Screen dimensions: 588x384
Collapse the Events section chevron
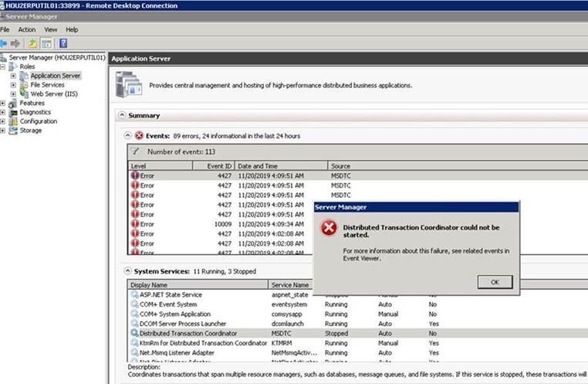[128, 135]
